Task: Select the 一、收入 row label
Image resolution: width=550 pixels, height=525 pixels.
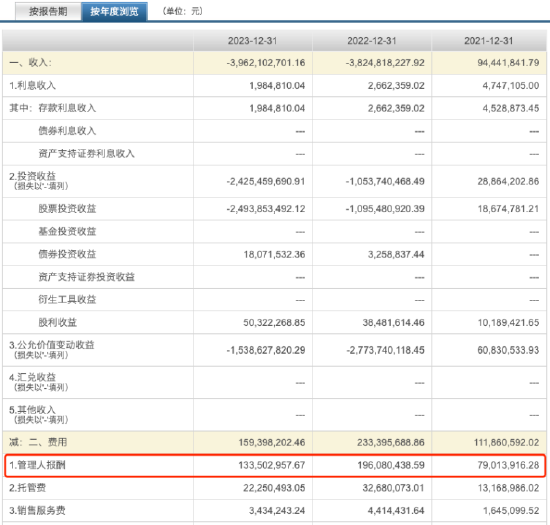Action: click(31, 63)
